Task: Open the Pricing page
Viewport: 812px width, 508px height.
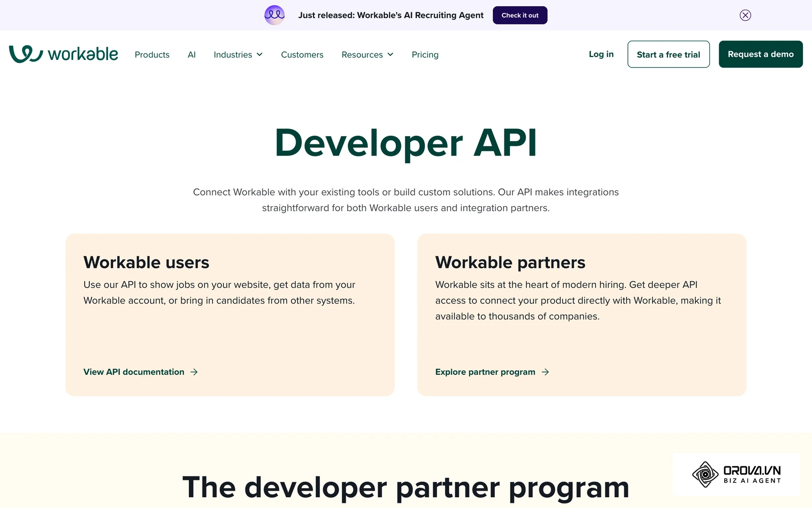Action: coord(425,54)
